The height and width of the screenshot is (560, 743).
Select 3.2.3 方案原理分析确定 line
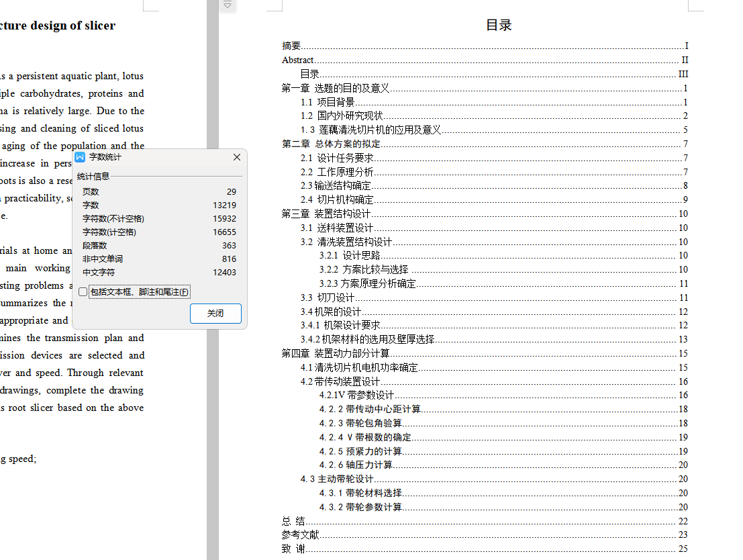pyautogui.click(x=503, y=283)
